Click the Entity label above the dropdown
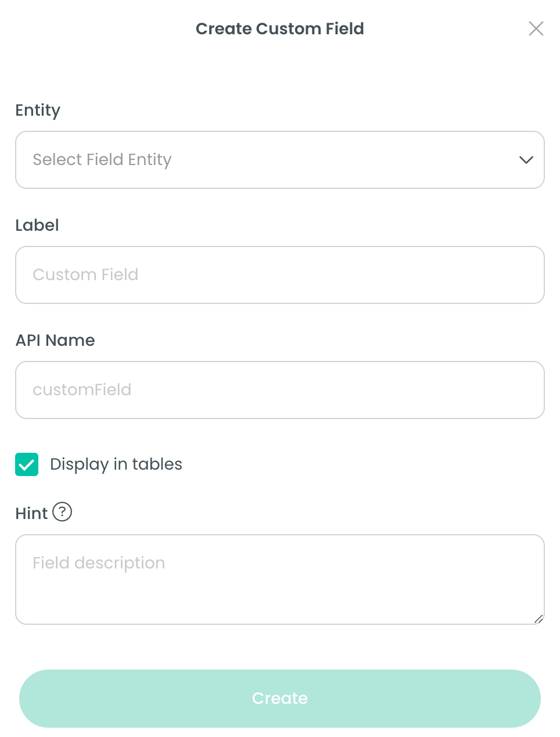The width and height of the screenshot is (560, 737). pos(38,110)
